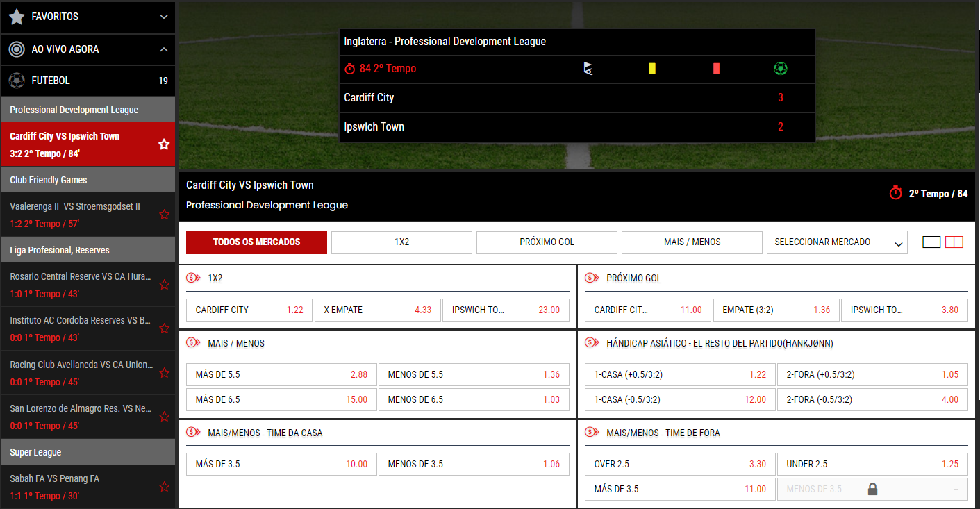Click icon beside Mais/Menos - Time da Casa
The height and width of the screenshot is (509, 980).
(193, 433)
